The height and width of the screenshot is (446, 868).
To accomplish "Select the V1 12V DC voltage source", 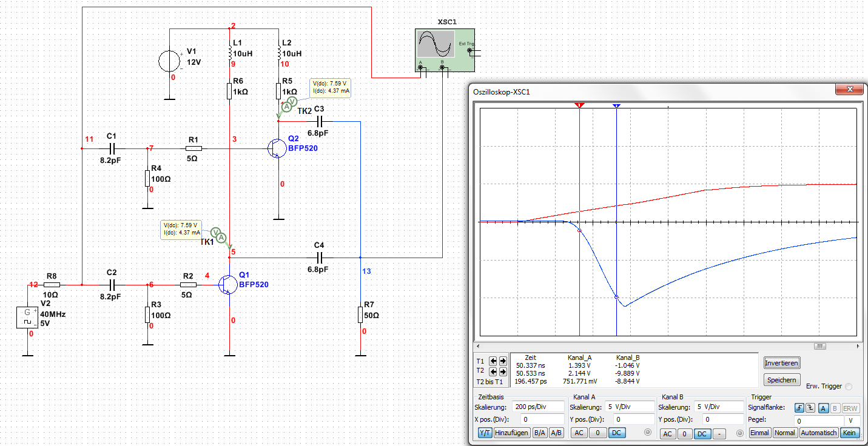I will 169,62.
